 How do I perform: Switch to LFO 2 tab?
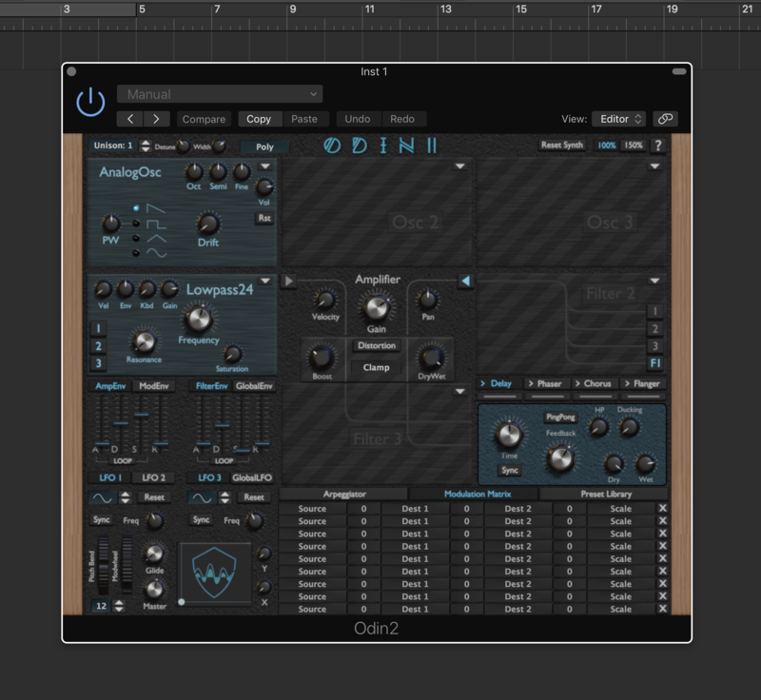[154, 477]
